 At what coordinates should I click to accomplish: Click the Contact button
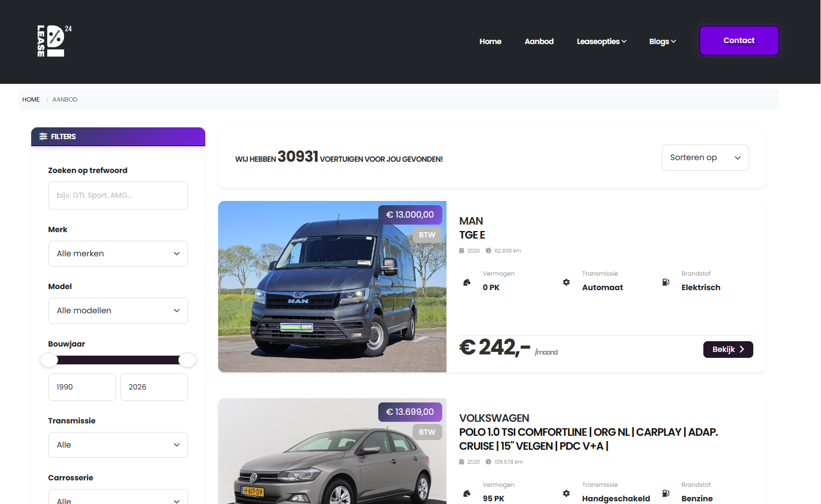click(739, 40)
